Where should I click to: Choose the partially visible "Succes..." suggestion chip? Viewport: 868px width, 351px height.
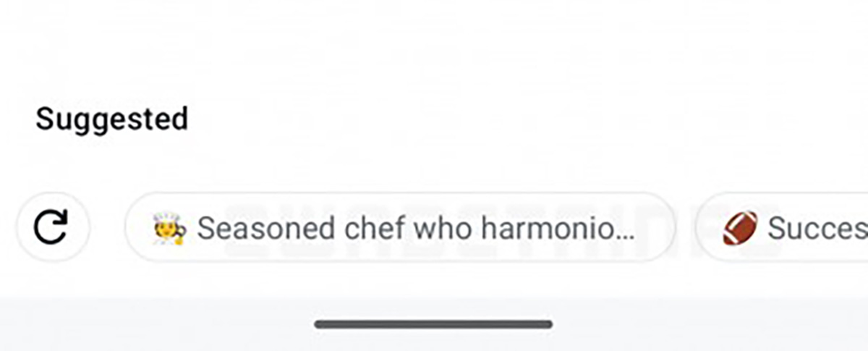point(788,229)
